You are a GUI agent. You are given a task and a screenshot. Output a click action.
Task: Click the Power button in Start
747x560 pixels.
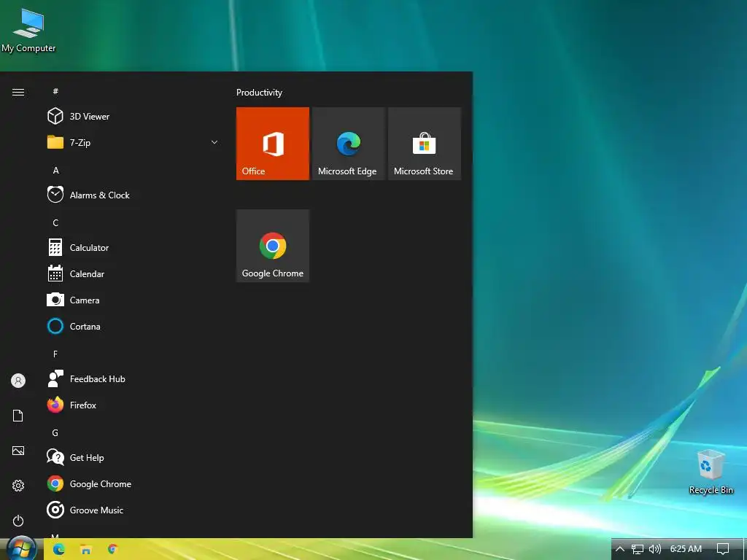coord(18,521)
